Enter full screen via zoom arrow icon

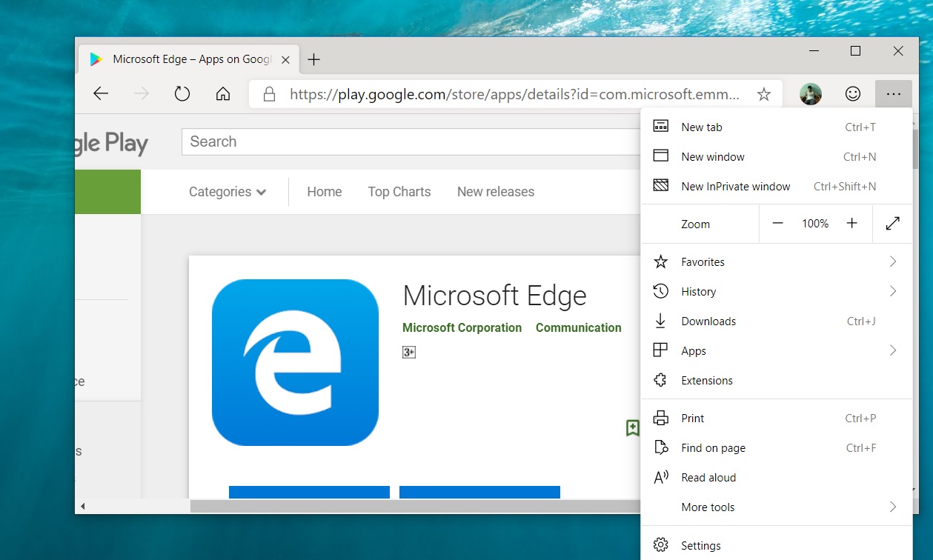(x=893, y=223)
